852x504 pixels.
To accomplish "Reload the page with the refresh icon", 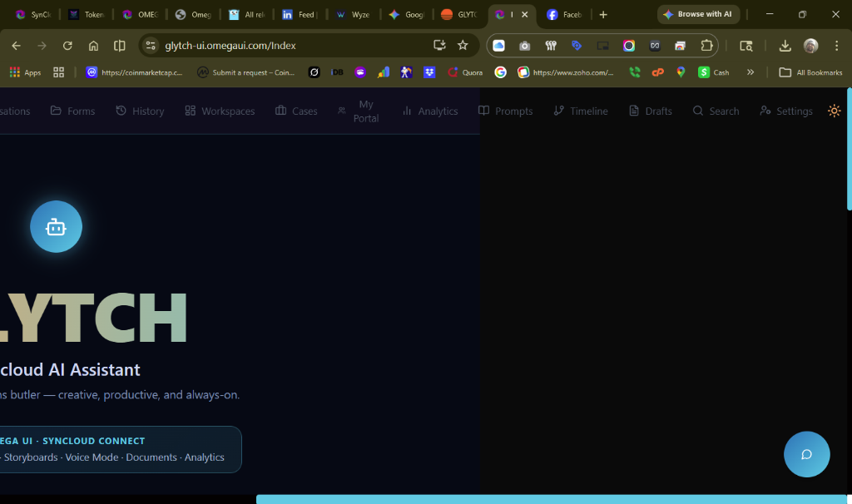I will click(67, 46).
